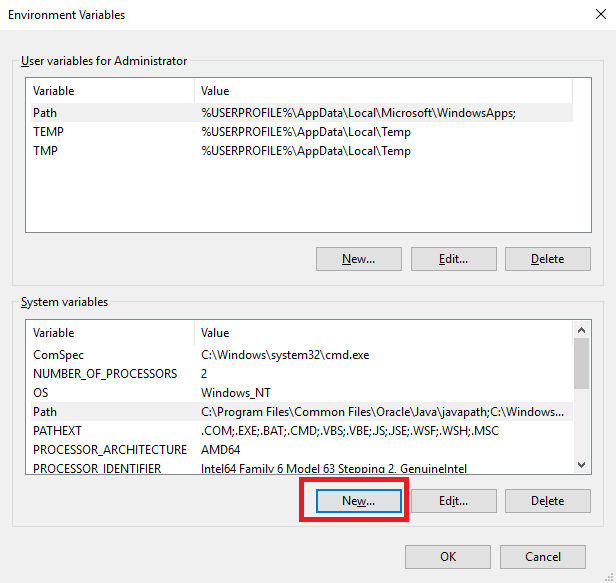Click Delete button under User variables

click(x=548, y=259)
